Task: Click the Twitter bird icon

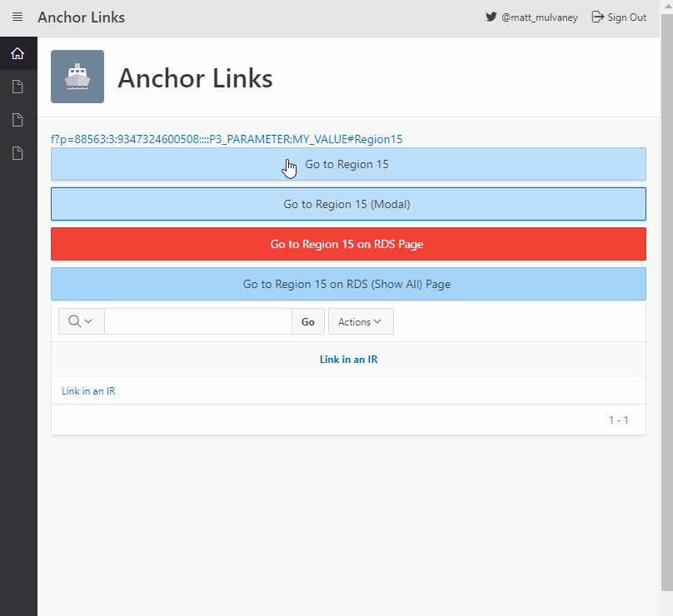Action: click(x=491, y=17)
